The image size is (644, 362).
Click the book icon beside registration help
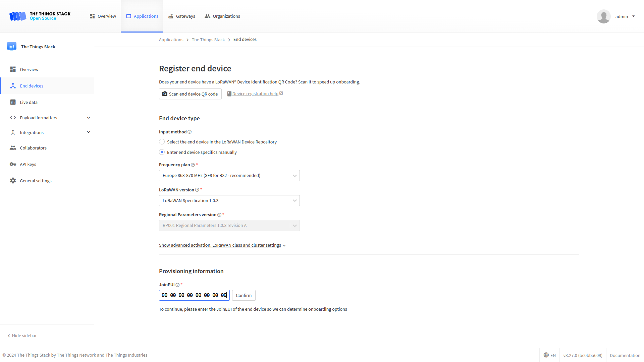pos(229,94)
